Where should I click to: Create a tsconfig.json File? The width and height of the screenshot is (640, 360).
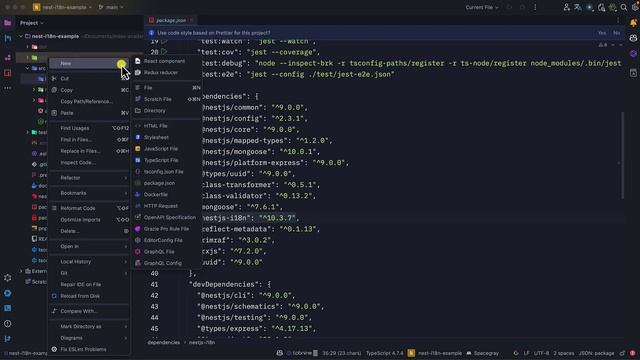(167, 172)
